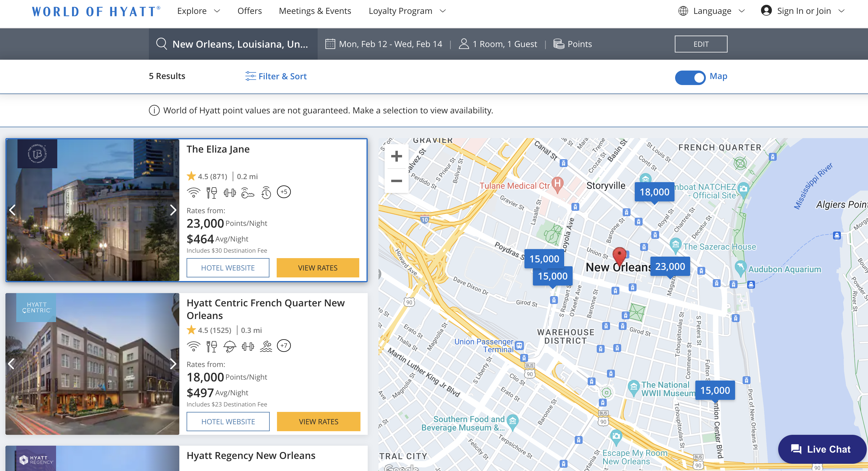Select the 23,000 points map marker
Screen dimensions: 868x471
tap(670, 266)
